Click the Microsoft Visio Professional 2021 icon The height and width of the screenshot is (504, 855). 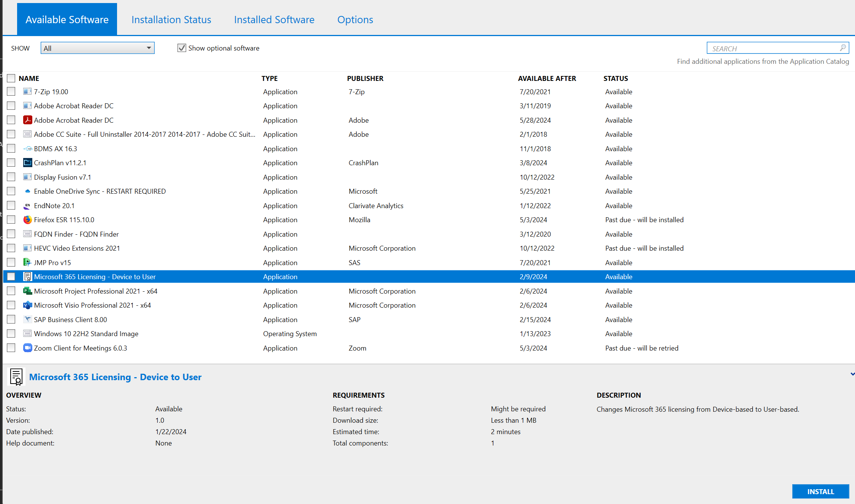(x=27, y=305)
